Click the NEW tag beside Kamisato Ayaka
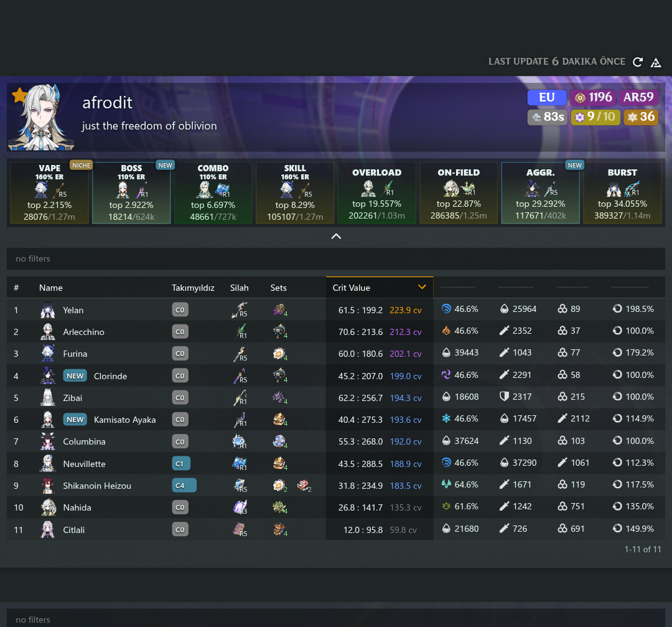Image resolution: width=672 pixels, height=627 pixels. point(75,420)
